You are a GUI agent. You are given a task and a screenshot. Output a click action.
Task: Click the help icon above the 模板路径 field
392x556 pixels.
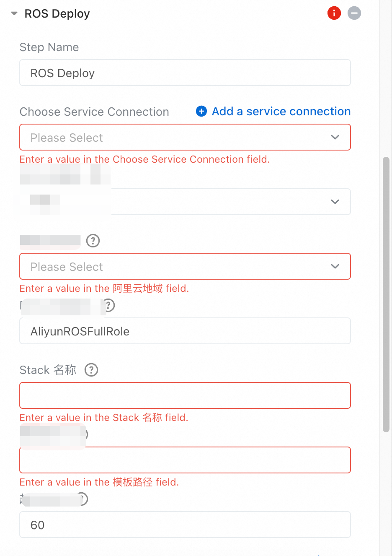(x=86, y=434)
